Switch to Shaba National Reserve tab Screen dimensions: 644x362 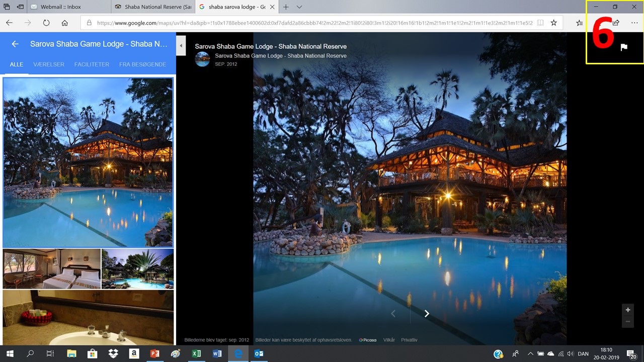tap(153, 7)
